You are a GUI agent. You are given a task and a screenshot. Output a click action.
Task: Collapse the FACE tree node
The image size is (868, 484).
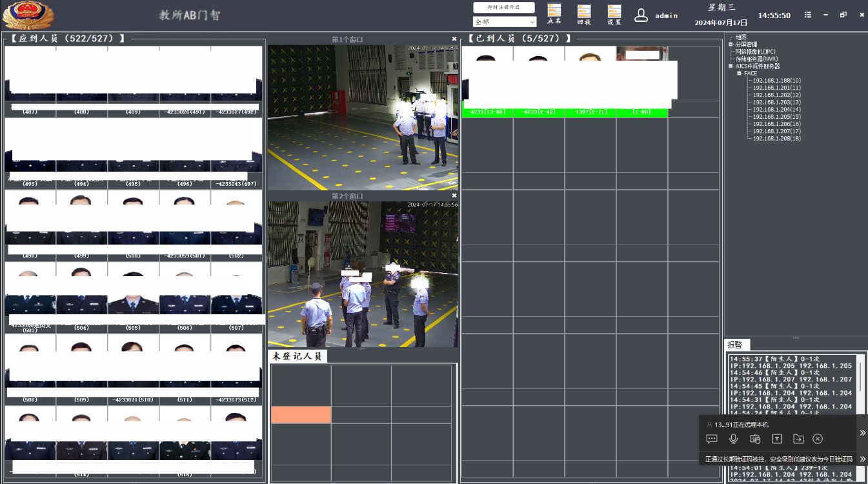click(740, 74)
